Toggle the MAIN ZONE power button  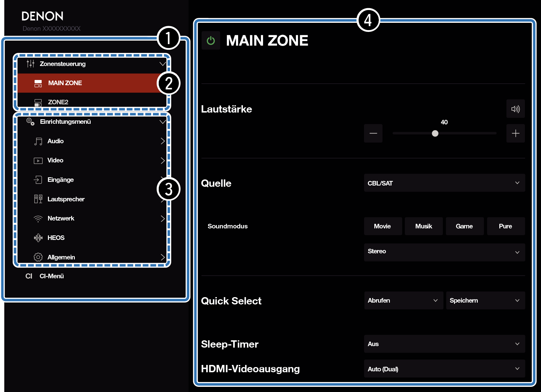click(x=211, y=40)
